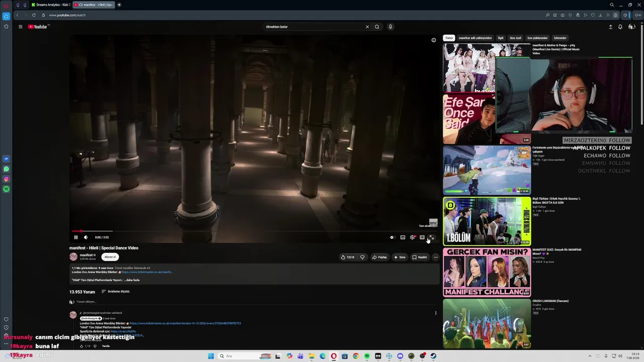Select the "Son yüklenenler" filter chip

tap(537, 38)
